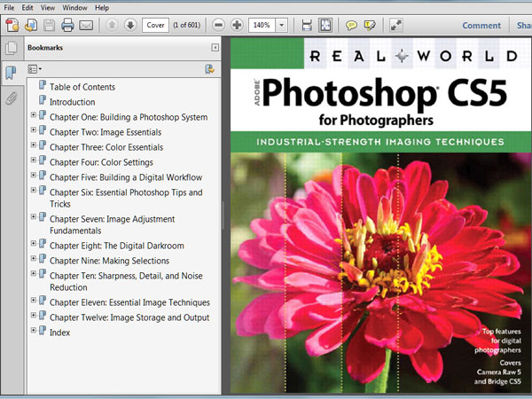The image size is (532, 399).
Task: Open the Edit menu
Action: [27, 7]
